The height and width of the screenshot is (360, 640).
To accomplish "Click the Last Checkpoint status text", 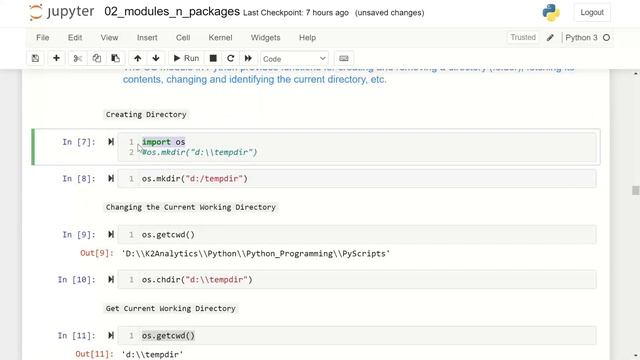I will (296, 13).
